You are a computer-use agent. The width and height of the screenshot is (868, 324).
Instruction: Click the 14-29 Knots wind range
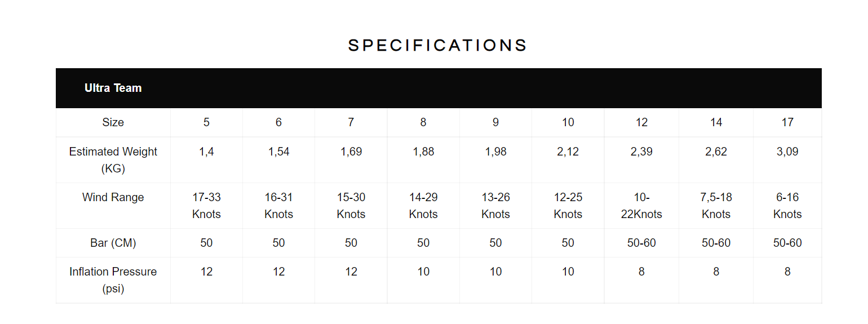(x=423, y=206)
